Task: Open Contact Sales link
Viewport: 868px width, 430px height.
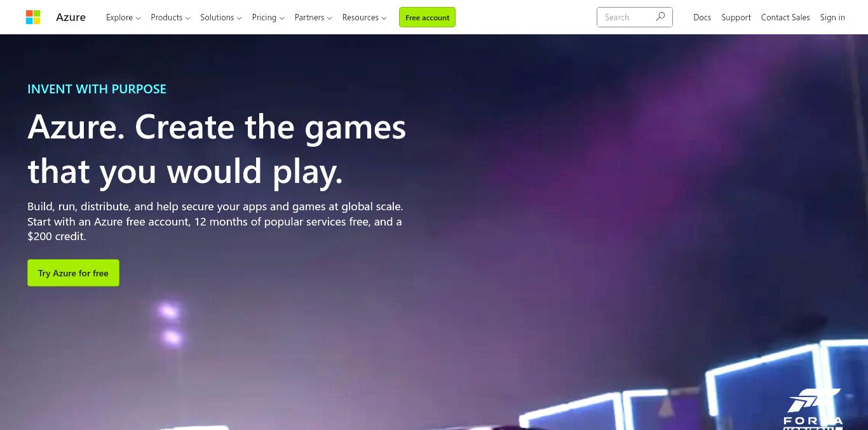Action: tap(785, 17)
